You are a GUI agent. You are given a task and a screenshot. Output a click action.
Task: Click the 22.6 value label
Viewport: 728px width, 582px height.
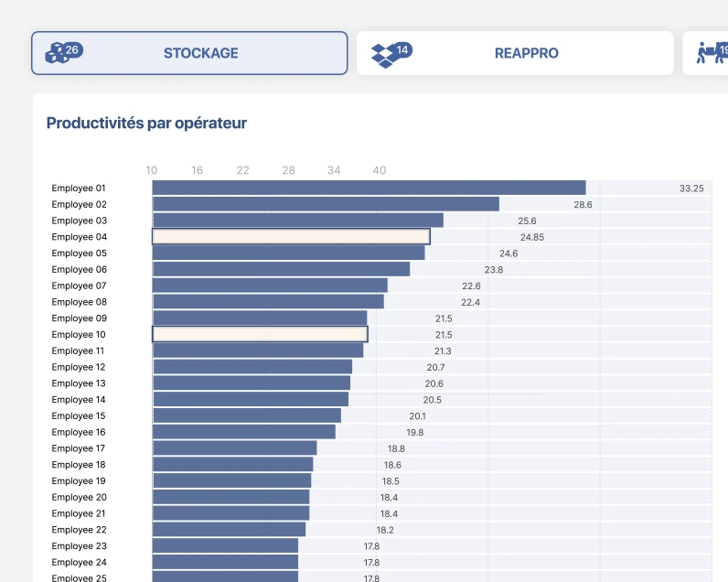click(x=471, y=286)
